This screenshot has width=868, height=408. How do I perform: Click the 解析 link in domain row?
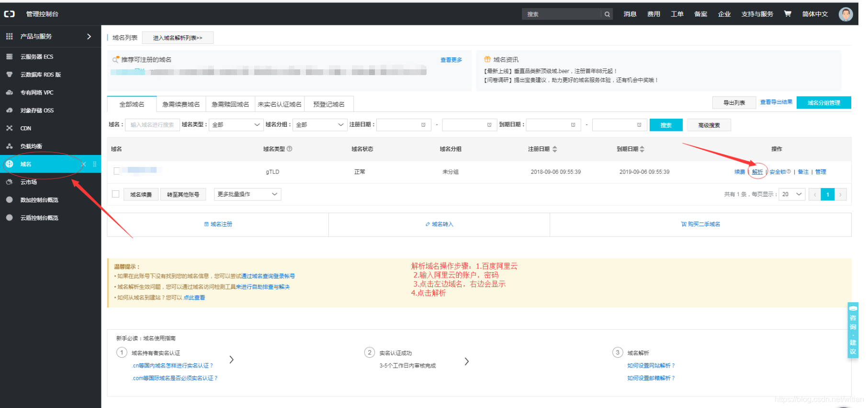(x=757, y=172)
